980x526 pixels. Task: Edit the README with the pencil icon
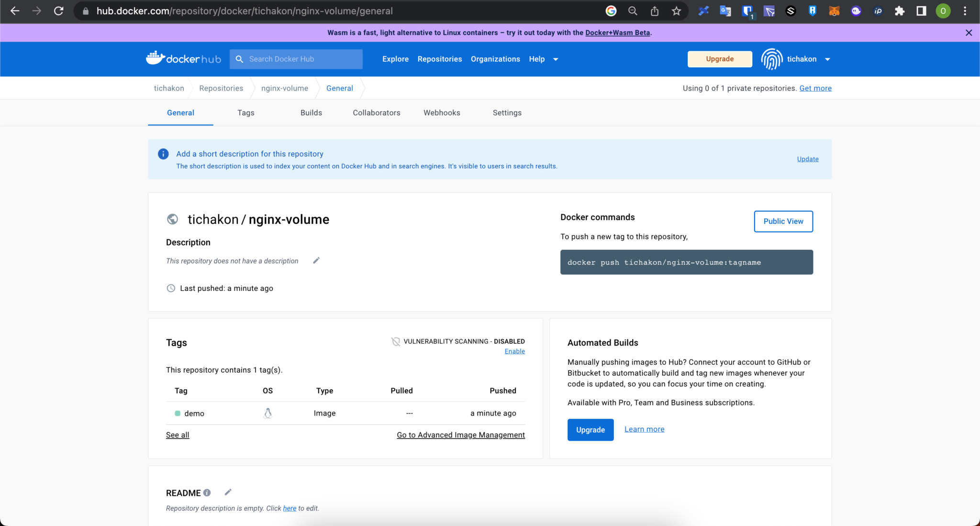[x=228, y=492]
